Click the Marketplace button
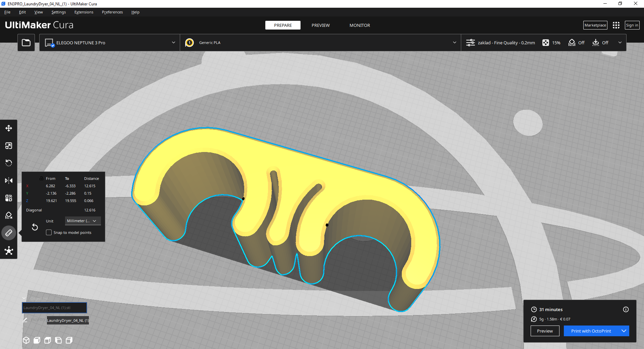Screen dimensions: 644x349 (x=595, y=25)
